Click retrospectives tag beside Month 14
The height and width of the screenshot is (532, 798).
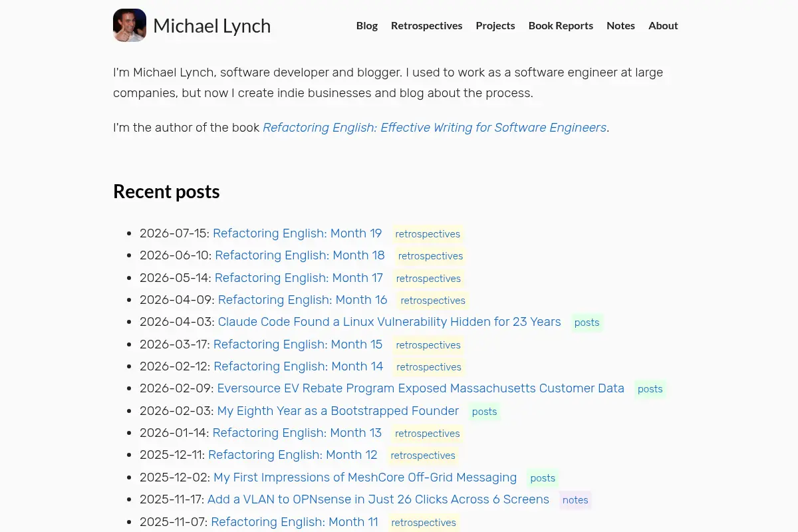coord(429,367)
